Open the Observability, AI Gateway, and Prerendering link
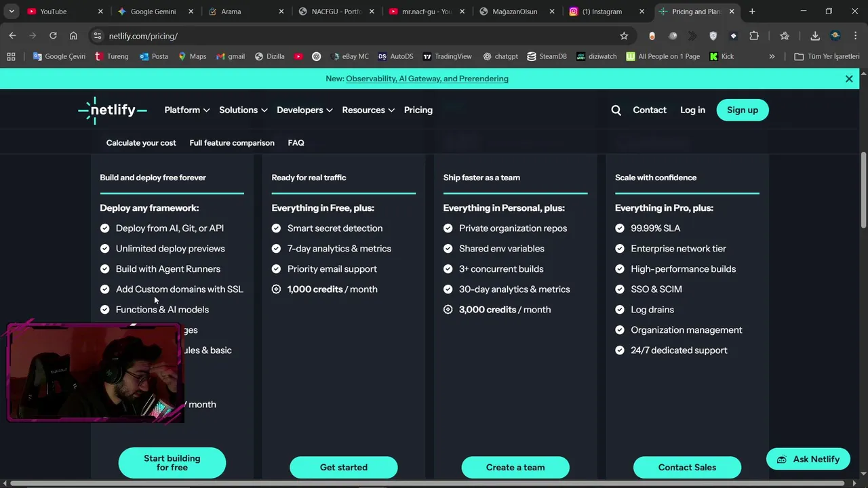This screenshot has height=488, width=868. [427, 79]
